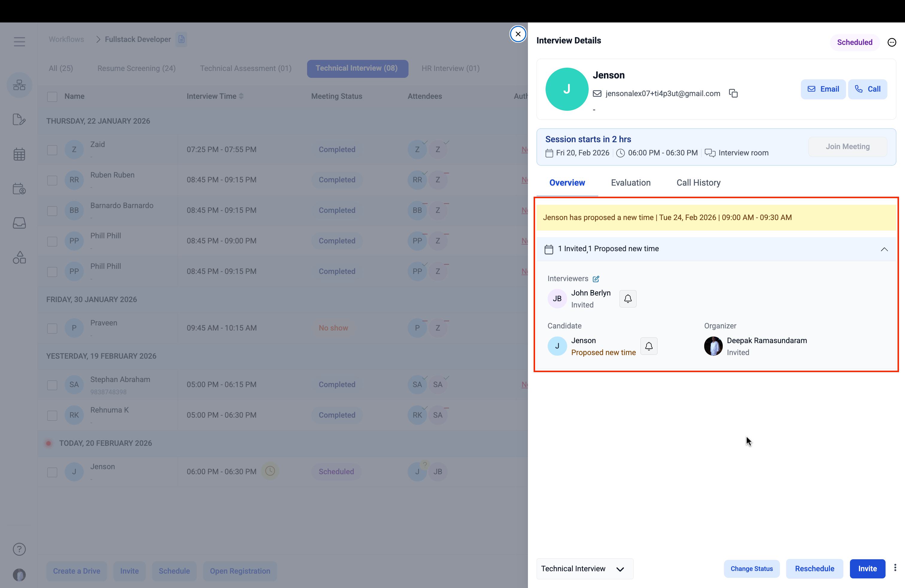This screenshot has width=905, height=588.
Task: Close the Interview Details panel
Action: [x=518, y=34]
